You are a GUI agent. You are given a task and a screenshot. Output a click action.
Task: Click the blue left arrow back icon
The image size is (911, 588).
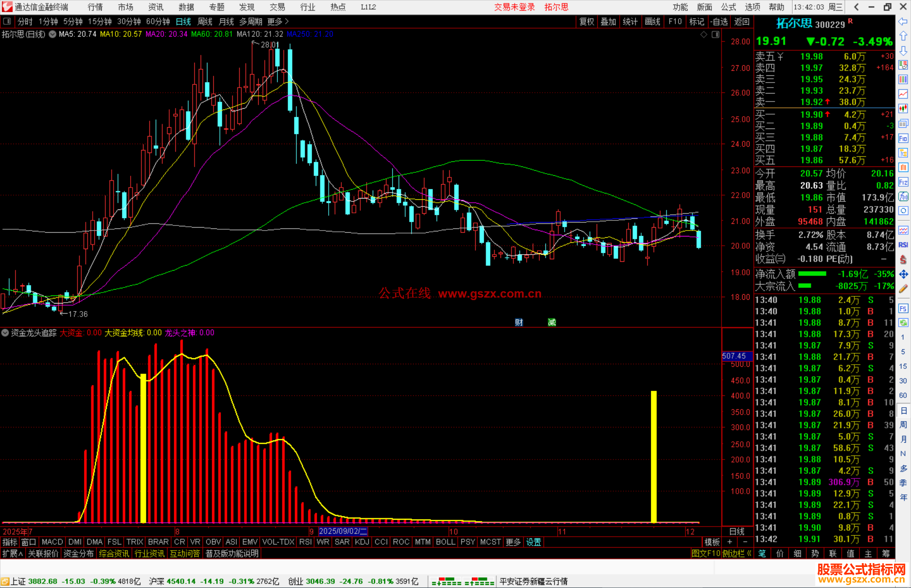[903, 21]
